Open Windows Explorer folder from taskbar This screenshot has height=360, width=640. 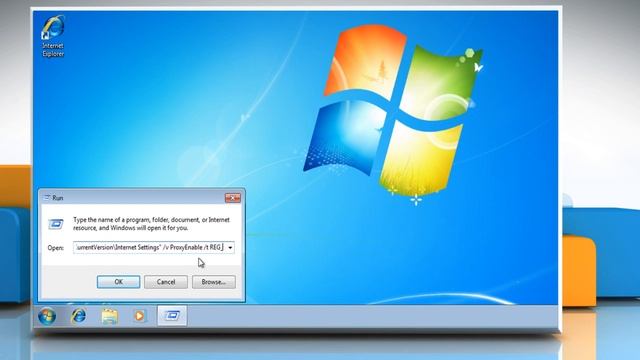(x=109, y=316)
